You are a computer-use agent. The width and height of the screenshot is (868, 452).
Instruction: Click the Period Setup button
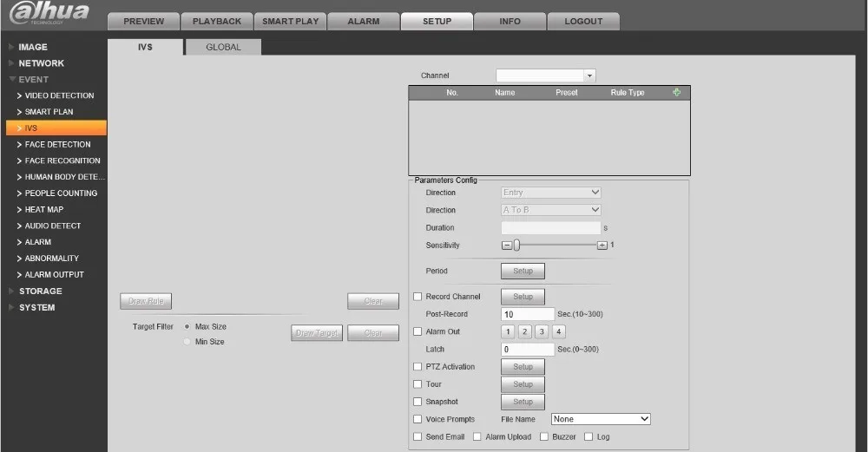click(523, 271)
